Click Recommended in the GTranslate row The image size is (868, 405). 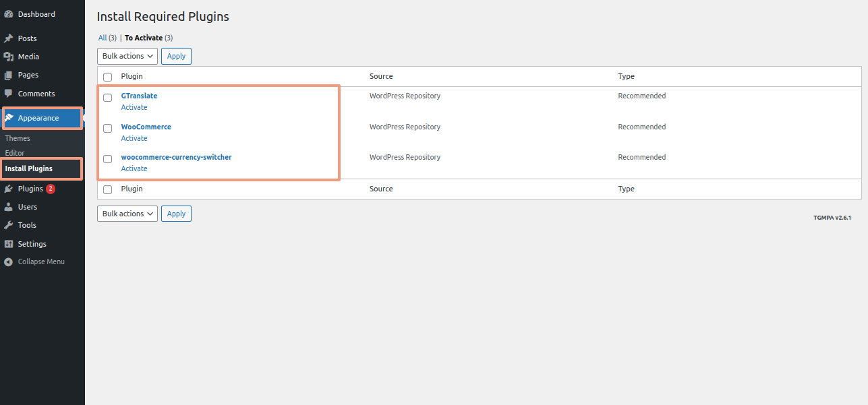click(x=642, y=96)
